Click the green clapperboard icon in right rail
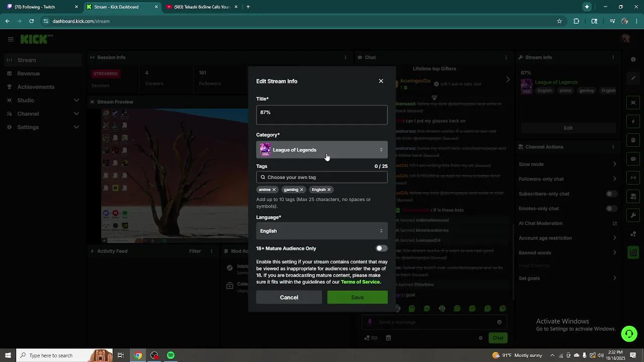 tap(633, 252)
